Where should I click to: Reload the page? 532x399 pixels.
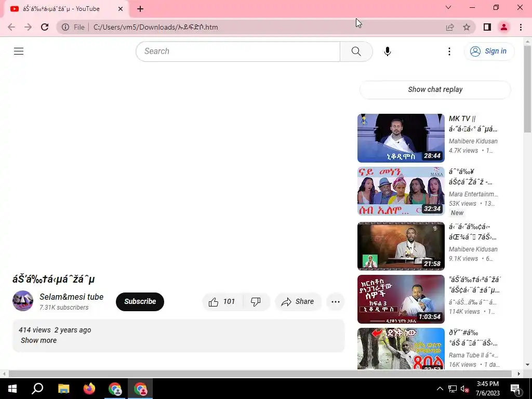point(45,27)
